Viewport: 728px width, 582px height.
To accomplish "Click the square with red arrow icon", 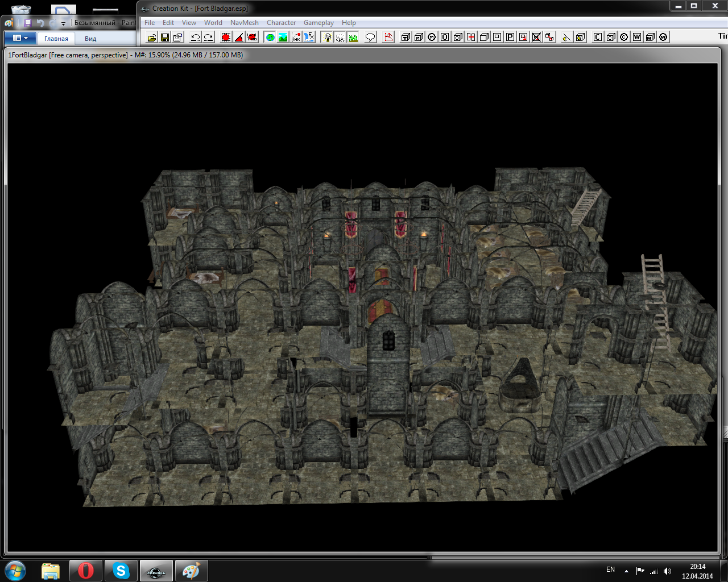I will click(523, 37).
